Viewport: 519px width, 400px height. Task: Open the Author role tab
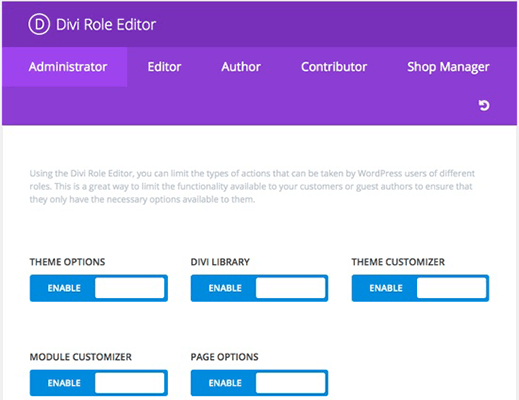click(241, 67)
